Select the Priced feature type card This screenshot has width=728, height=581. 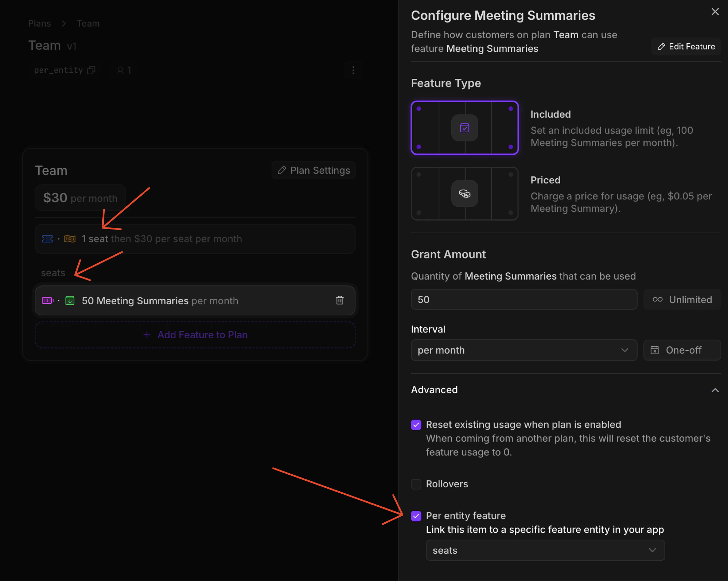coord(465,193)
